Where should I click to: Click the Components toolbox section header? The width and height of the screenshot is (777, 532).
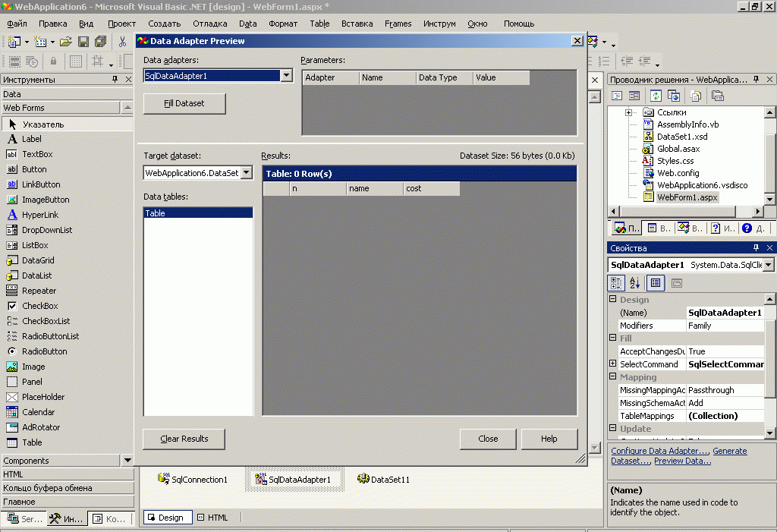pos(61,461)
